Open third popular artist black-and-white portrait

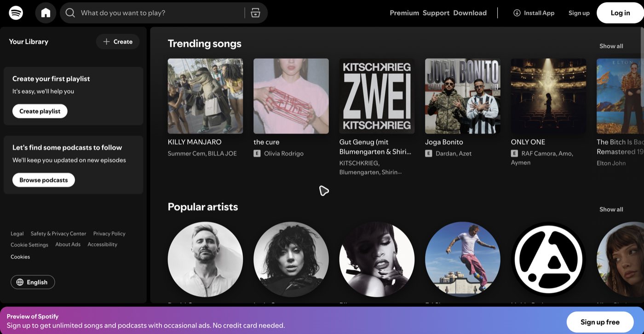coord(377,259)
